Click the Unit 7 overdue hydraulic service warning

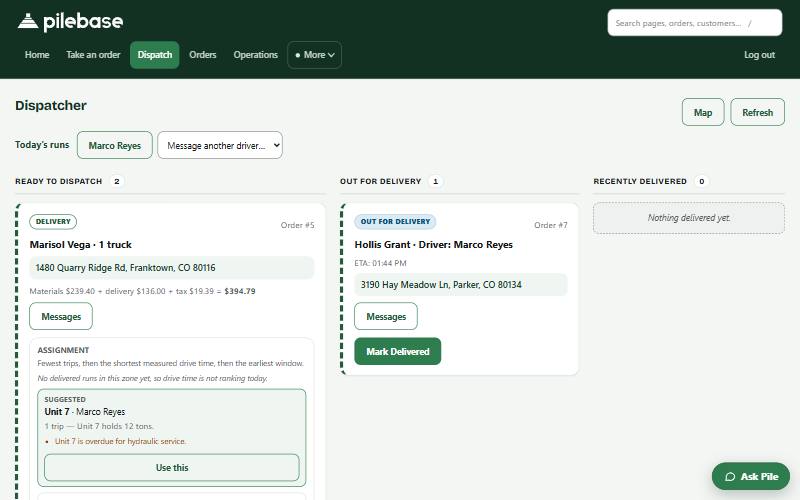tap(120, 441)
